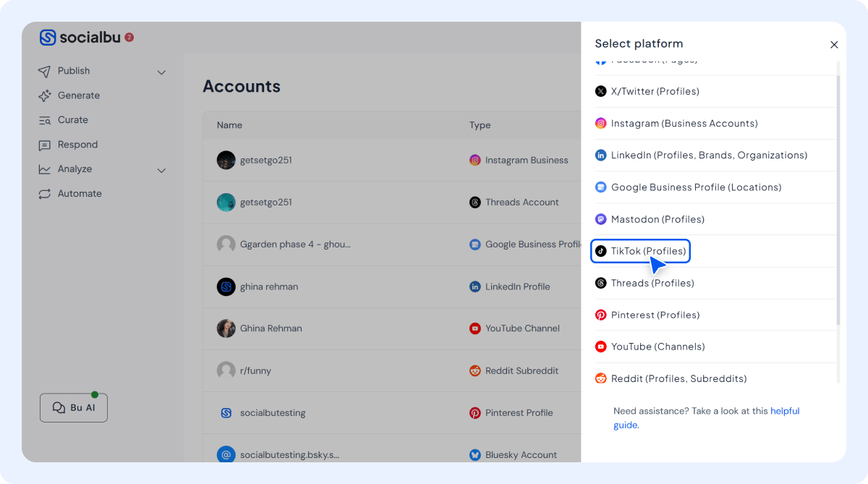Image resolution: width=868 pixels, height=484 pixels.
Task: Open the Bu AI assistant button
Action: (74, 407)
